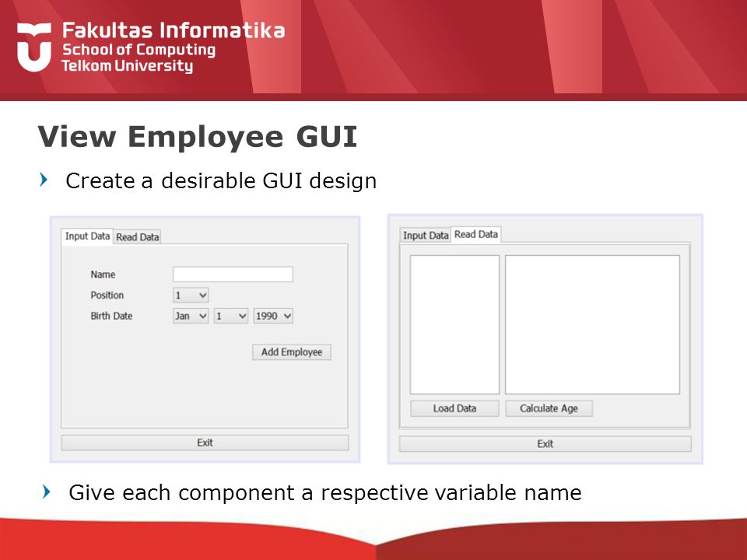Screen dimensions: 747x560
Task: Click the 'Create a desirable GUI design' text
Action: pos(221,181)
